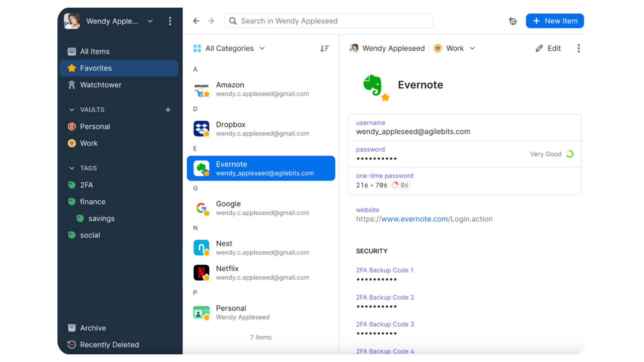This screenshot has width=644, height=362.
Task: Click the Personal identity card icon
Action: coord(202,313)
